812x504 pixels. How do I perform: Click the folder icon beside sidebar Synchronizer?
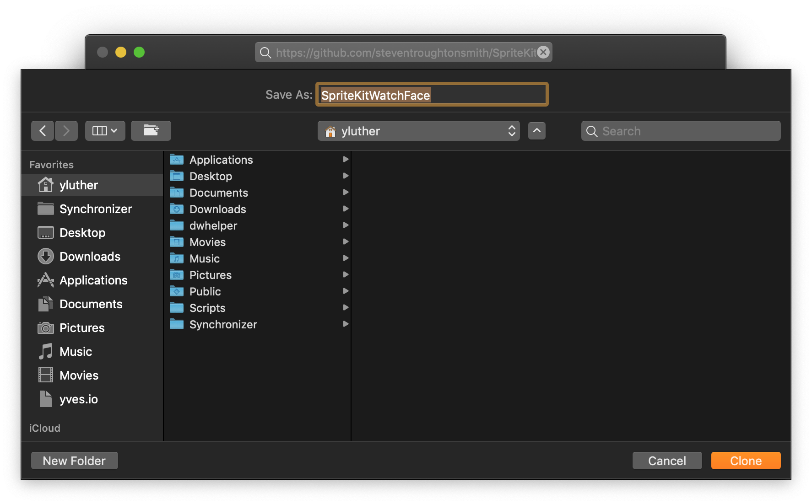(x=45, y=209)
